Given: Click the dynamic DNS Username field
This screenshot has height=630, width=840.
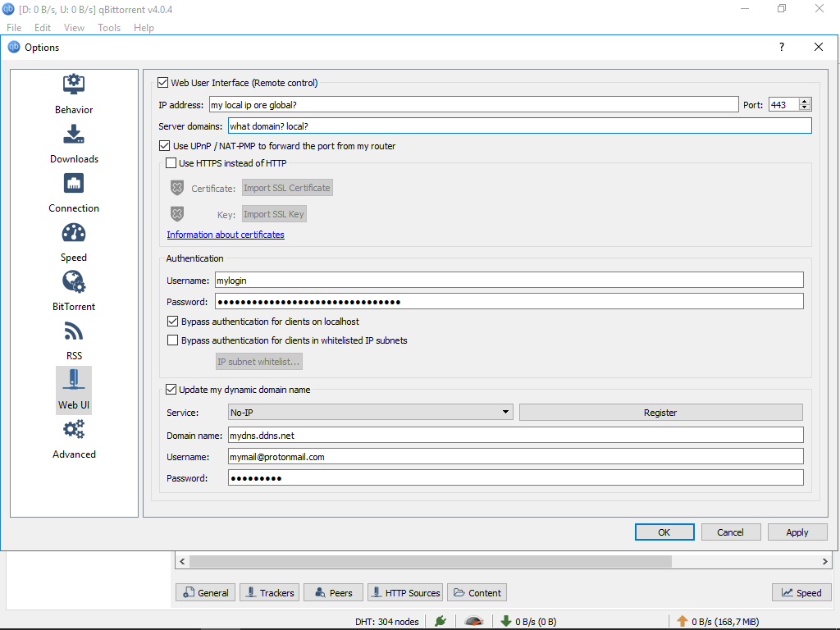Looking at the screenshot, I should pyautogui.click(x=516, y=456).
